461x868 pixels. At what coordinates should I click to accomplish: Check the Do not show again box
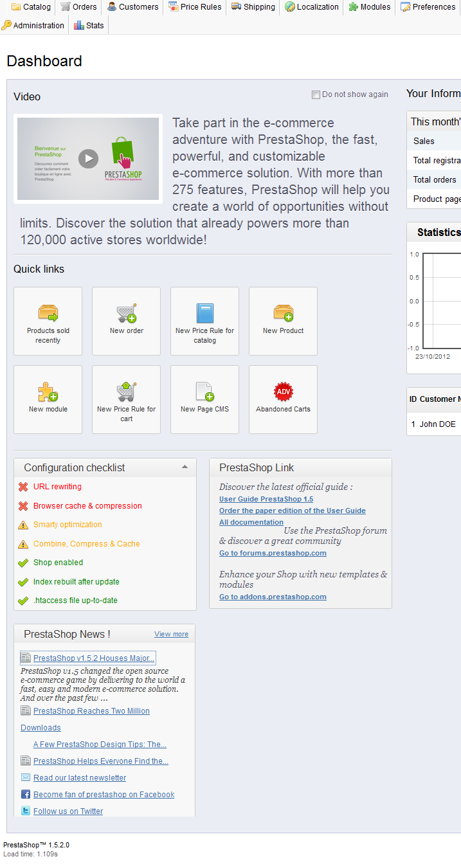click(x=316, y=95)
